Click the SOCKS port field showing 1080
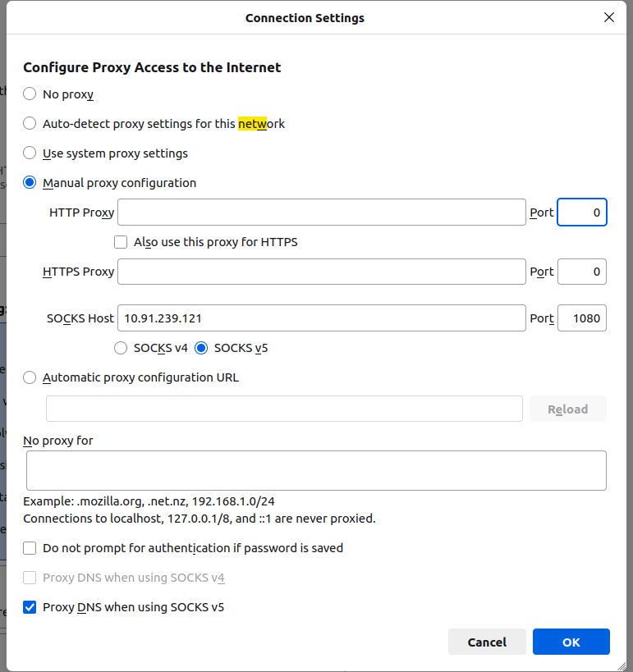This screenshot has width=633, height=672. pyautogui.click(x=581, y=318)
